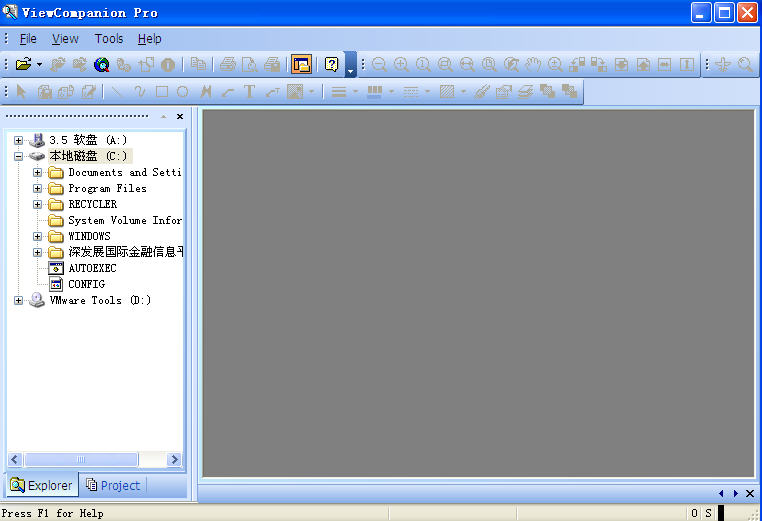Open the File menu
Image resolution: width=762 pixels, height=521 pixels.
pyautogui.click(x=28, y=39)
